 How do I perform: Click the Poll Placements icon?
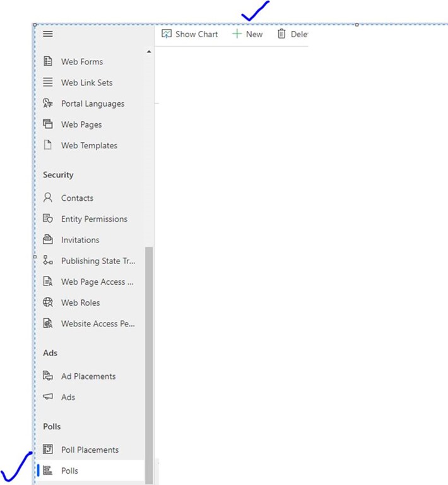(48, 450)
